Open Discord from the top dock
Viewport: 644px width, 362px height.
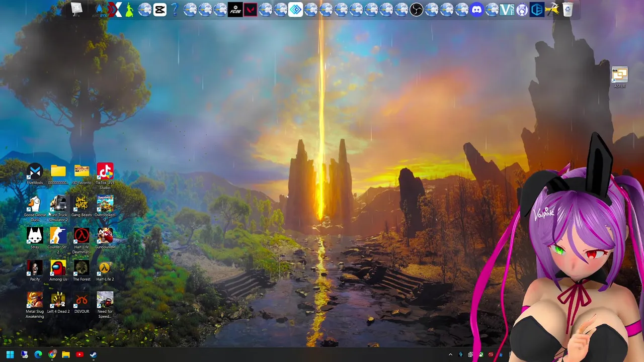click(477, 10)
